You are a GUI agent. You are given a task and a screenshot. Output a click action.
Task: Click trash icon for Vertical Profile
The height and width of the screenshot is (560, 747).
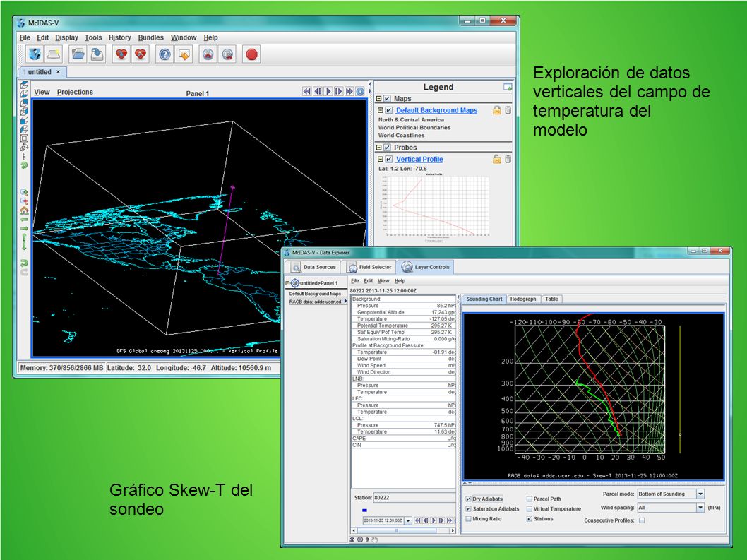pyautogui.click(x=508, y=159)
